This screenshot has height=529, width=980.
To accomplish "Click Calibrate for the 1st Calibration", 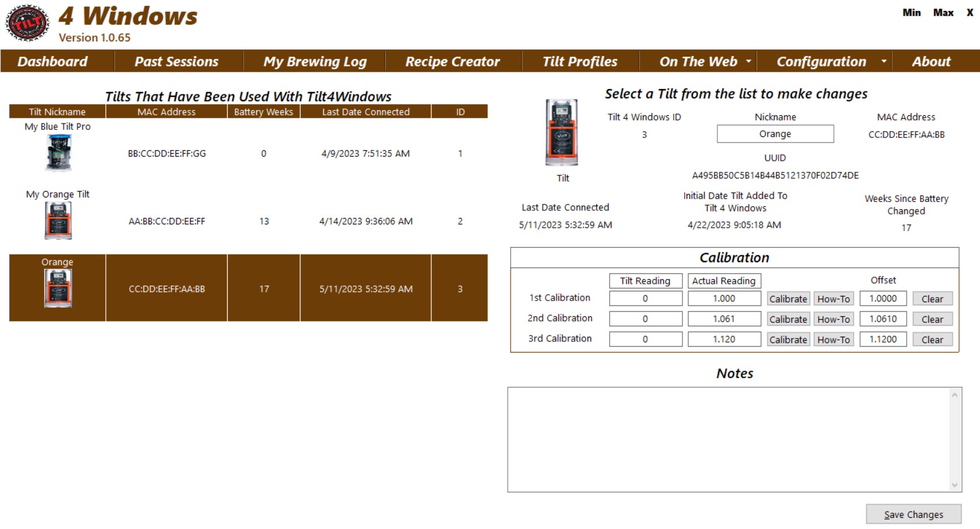I will (788, 298).
